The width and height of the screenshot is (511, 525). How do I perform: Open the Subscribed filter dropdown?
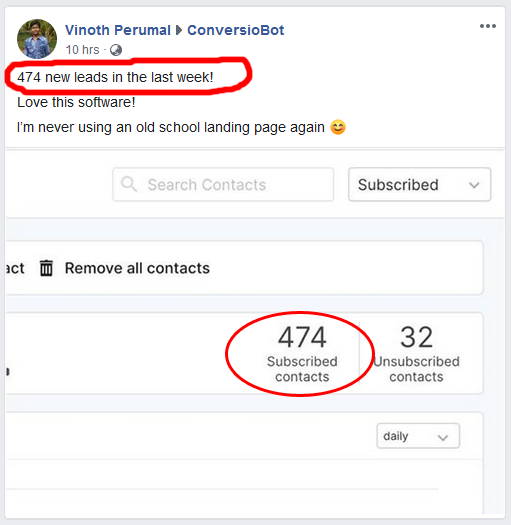coord(420,184)
